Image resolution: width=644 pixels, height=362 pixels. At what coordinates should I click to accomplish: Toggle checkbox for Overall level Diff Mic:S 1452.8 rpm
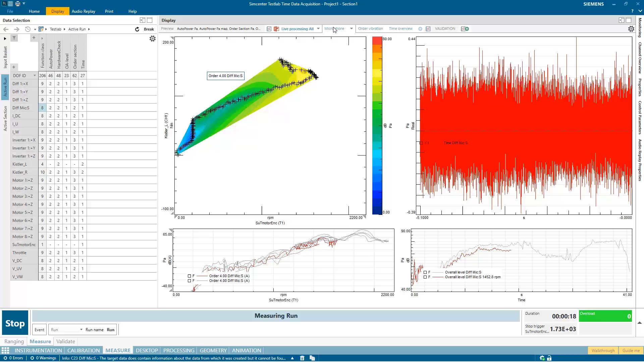point(425,277)
